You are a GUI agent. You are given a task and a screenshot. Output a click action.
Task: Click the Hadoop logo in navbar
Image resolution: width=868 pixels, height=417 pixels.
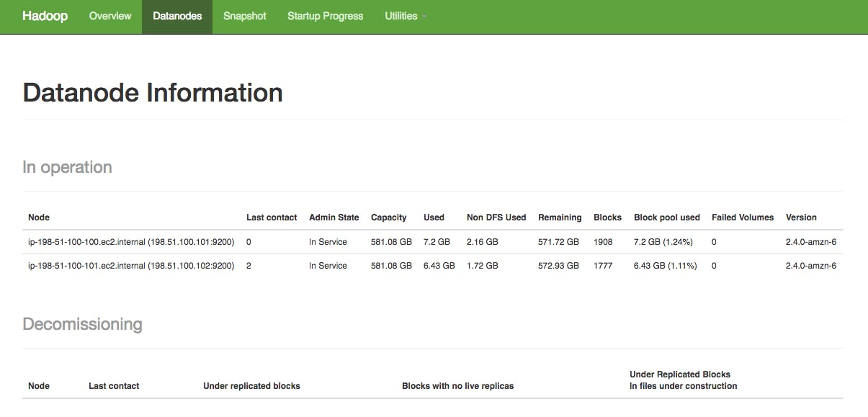45,15
